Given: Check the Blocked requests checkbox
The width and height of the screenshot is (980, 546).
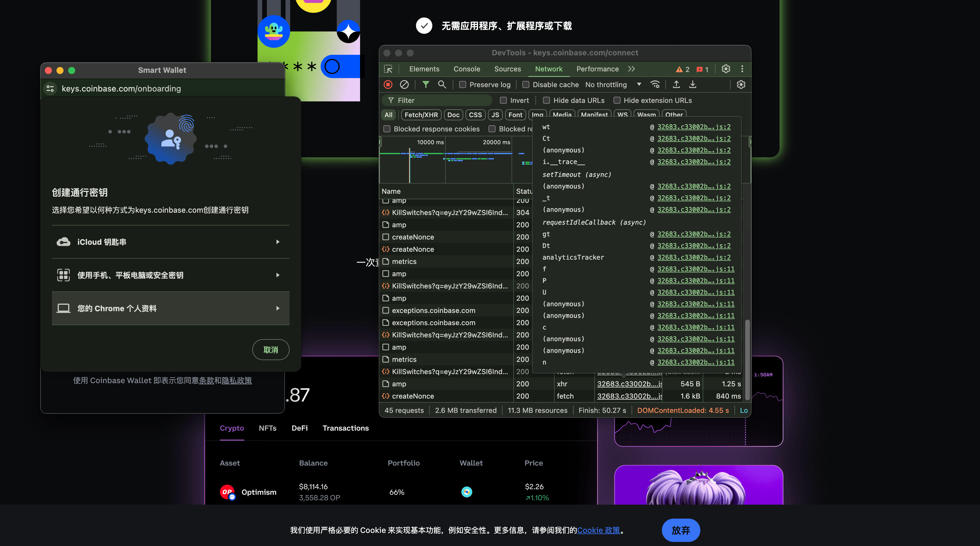Looking at the screenshot, I should pyautogui.click(x=492, y=129).
